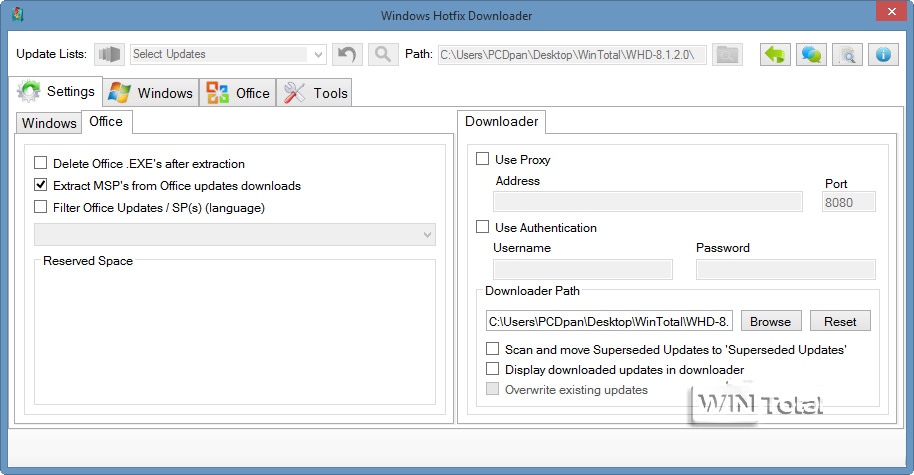Click the document search icon
Image resolution: width=914 pixels, height=475 pixels.
point(848,55)
